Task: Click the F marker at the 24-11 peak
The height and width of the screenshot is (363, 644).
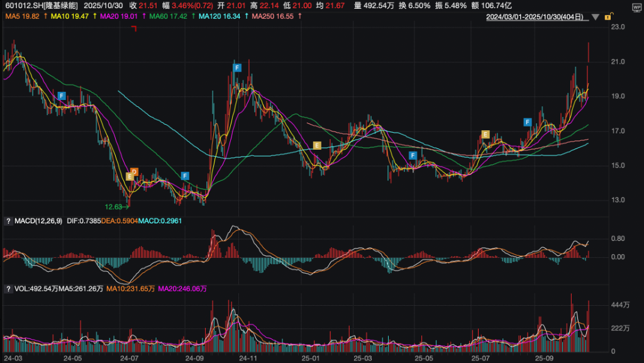Action: (237, 68)
